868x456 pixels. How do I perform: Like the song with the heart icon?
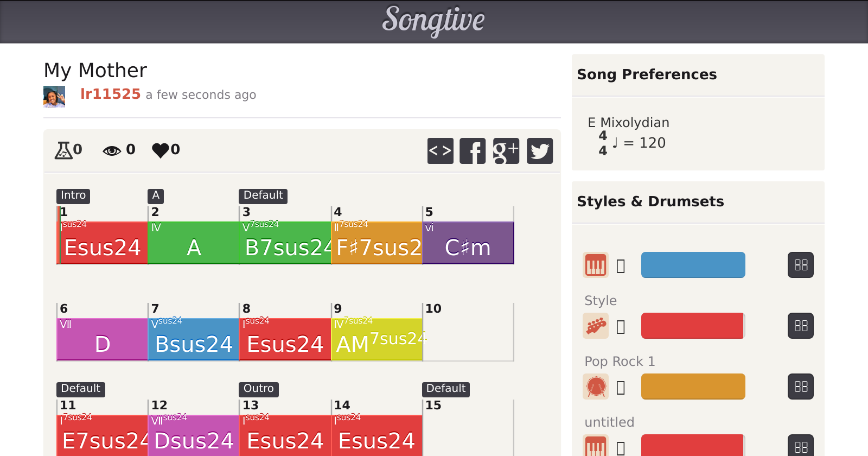[x=161, y=150]
